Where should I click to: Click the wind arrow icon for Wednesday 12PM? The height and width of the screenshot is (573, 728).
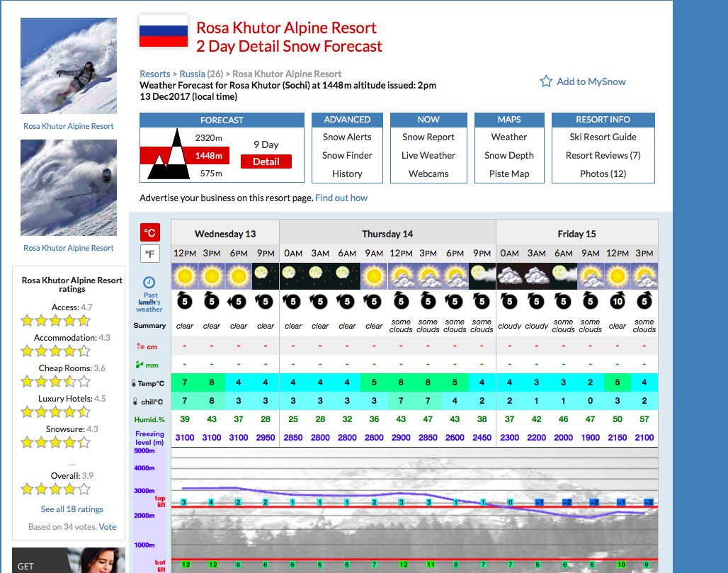tap(185, 300)
